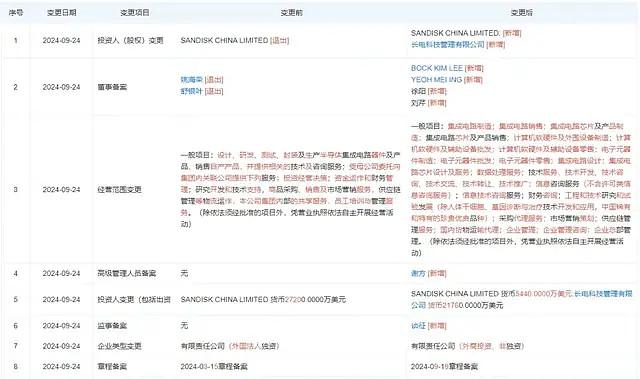The image size is (640, 379).
Task: Click SANDISK CHINA LIMITED 货币27200.0000万美元 cell
Action: tap(263, 299)
